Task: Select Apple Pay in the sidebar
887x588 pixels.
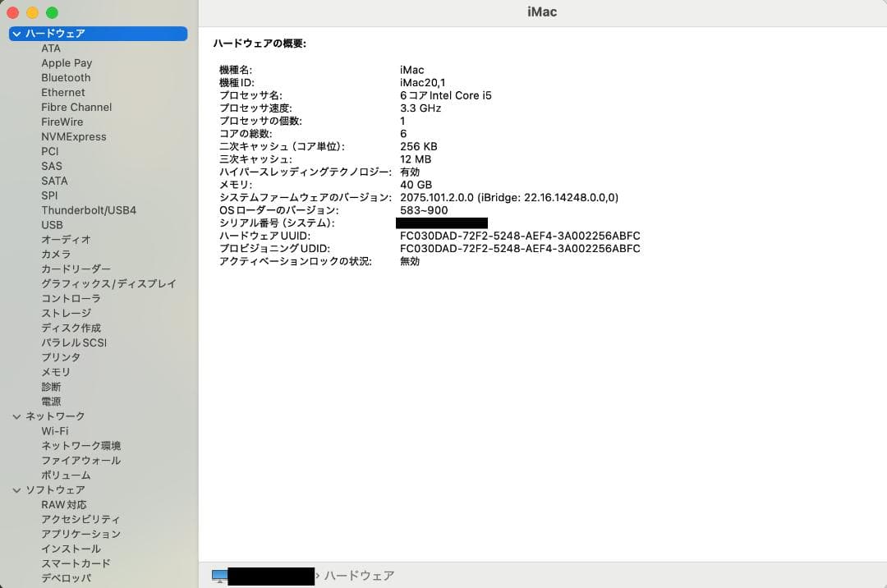Action: pos(67,62)
